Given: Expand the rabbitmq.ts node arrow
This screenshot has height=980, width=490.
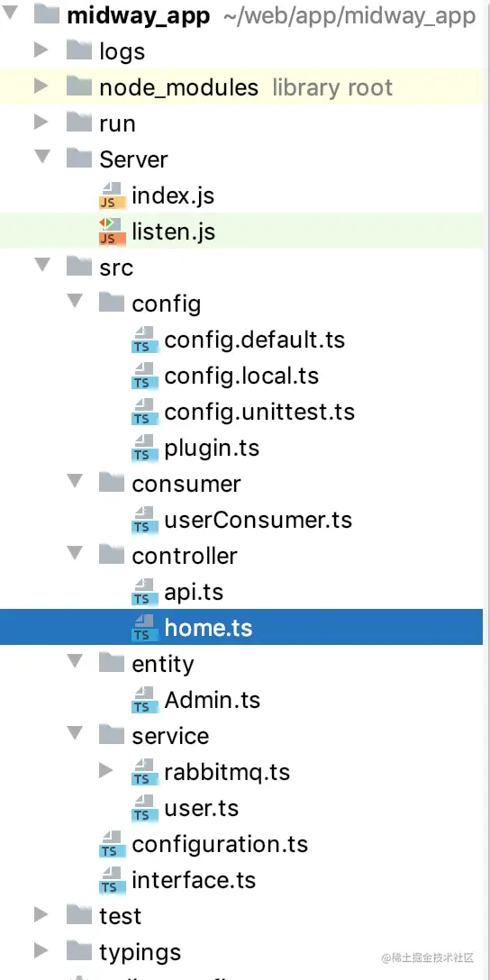Looking at the screenshot, I should pos(106,772).
